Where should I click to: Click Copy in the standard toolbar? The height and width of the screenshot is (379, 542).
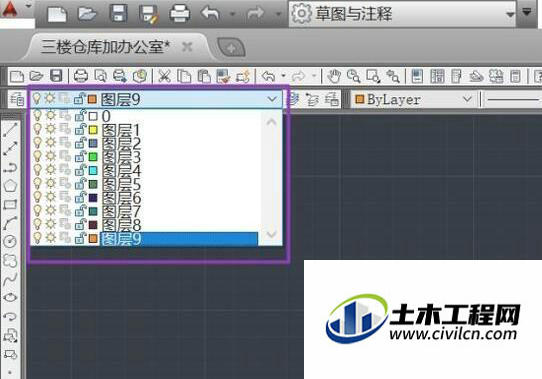(184, 76)
